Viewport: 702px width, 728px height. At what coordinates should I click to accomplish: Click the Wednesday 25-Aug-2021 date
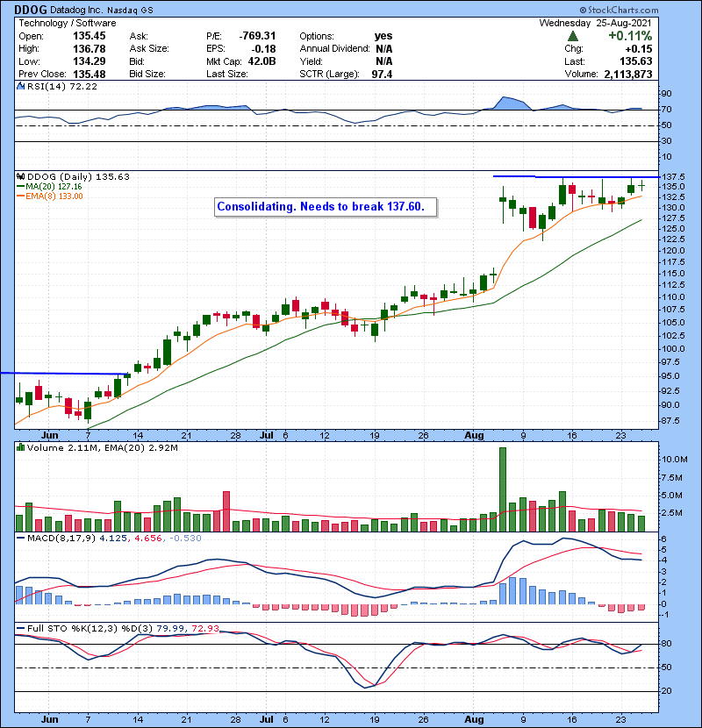595,23
